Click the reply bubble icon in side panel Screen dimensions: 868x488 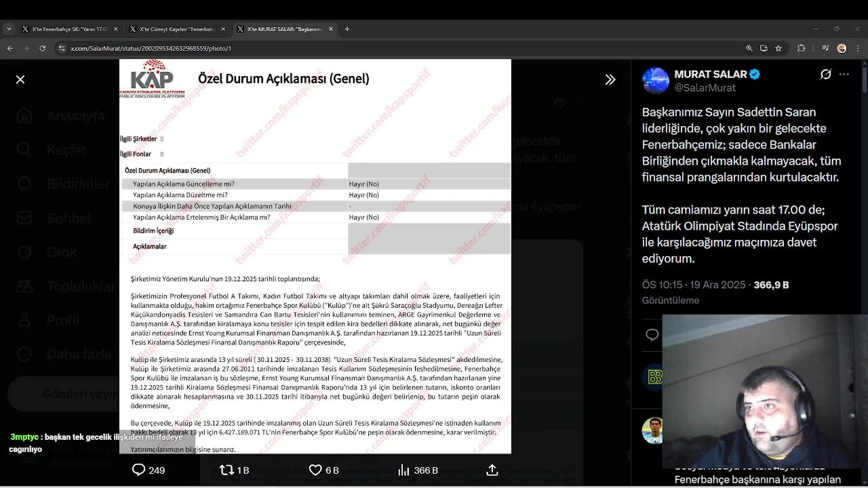(x=652, y=334)
